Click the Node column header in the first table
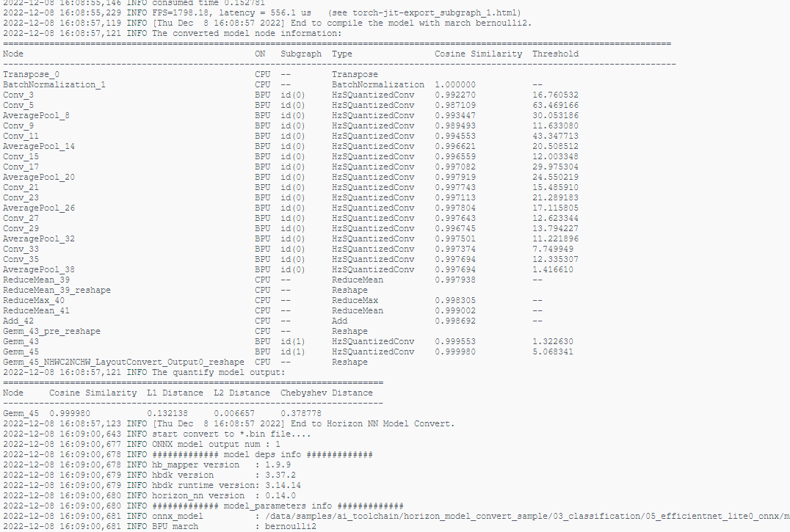The image size is (790, 532). pos(13,54)
